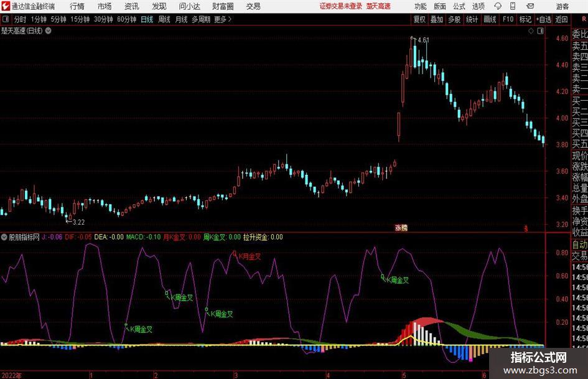Click the 股朋指标网 indicator name
The height and width of the screenshot is (379, 588).
(x=24, y=236)
